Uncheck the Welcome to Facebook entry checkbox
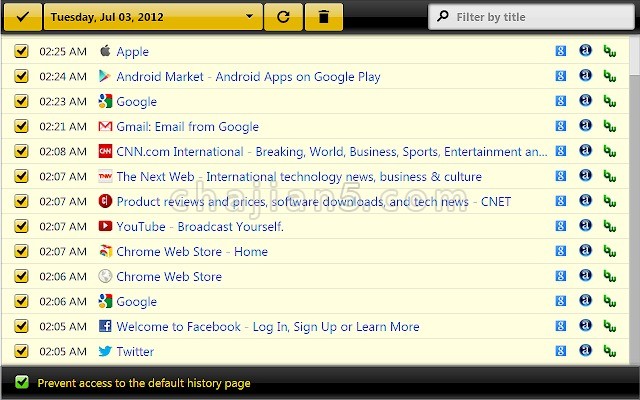The image size is (640, 400). [x=21, y=326]
